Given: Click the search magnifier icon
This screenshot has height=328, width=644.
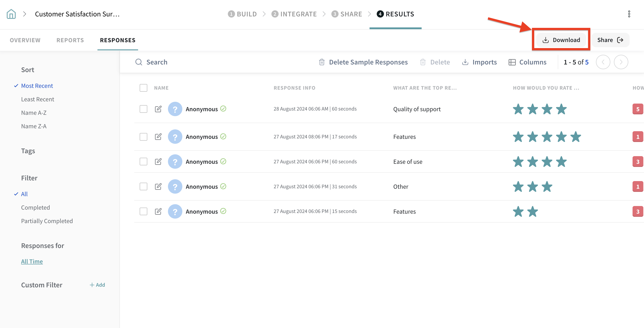Looking at the screenshot, I should tap(139, 62).
